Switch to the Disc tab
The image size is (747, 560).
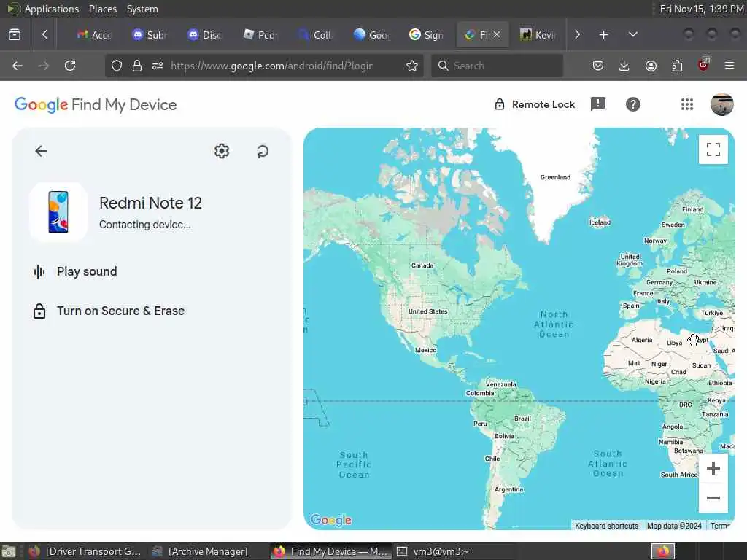pos(205,35)
